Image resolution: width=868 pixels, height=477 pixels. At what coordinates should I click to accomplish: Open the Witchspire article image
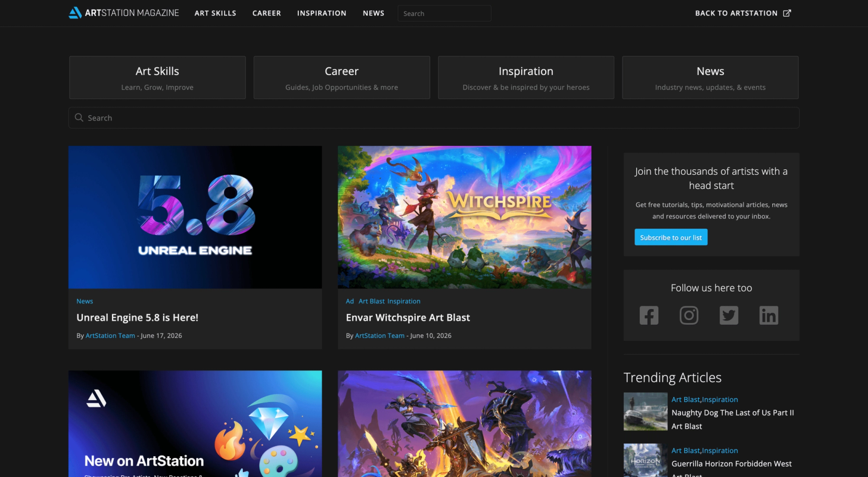coord(465,217)
